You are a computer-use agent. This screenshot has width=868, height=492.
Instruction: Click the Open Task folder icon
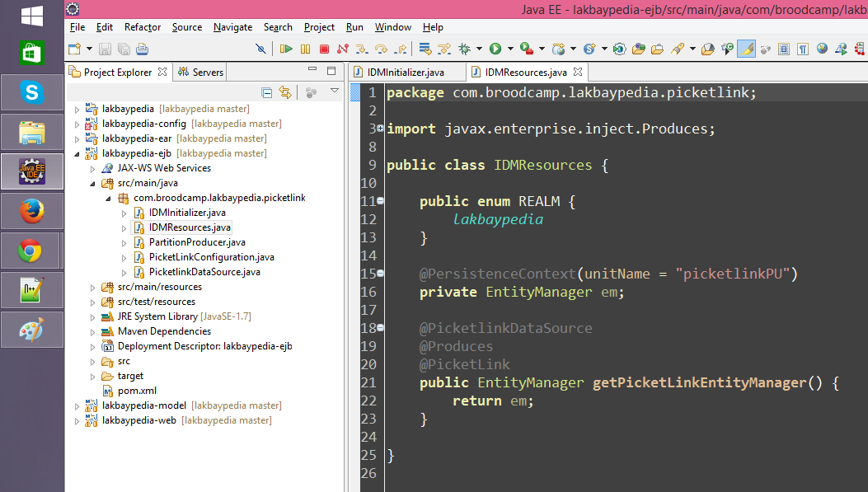point(657,49)
